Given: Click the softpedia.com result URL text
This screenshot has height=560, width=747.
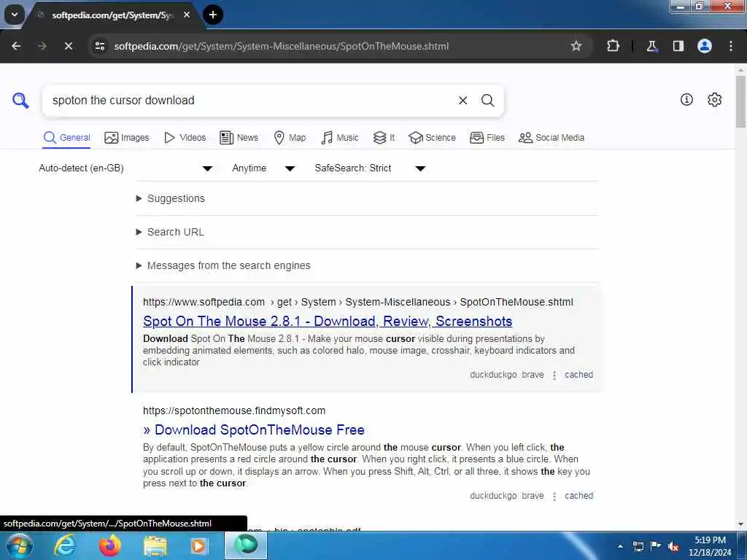Looking at the screenshot, I should 357,302.
